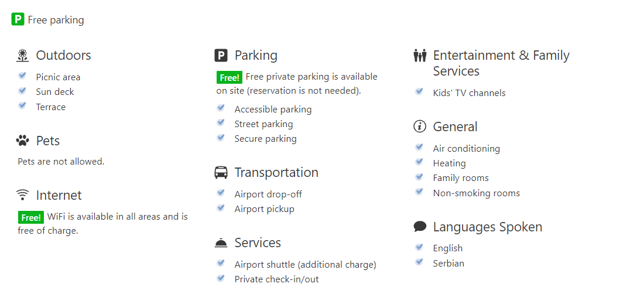This screenshot has width=644, height=304.
Task: Click the green Free! badge under Internet
Action: pos(31,217)
